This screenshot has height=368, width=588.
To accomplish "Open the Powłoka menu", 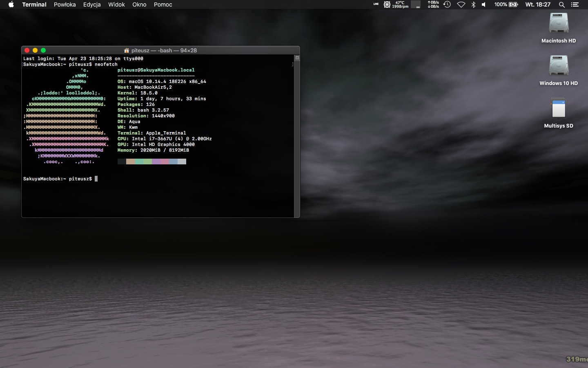I will pos(65,4).
